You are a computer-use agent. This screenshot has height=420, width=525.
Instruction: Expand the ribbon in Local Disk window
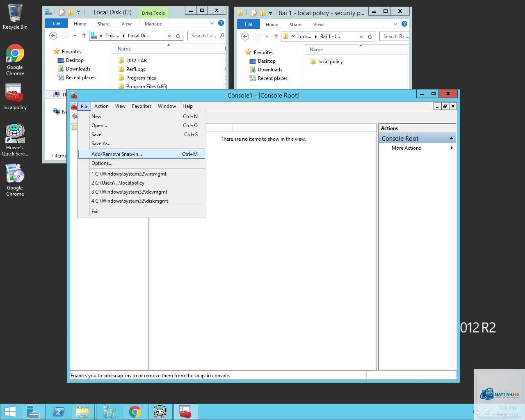click(x=212, y=23)
